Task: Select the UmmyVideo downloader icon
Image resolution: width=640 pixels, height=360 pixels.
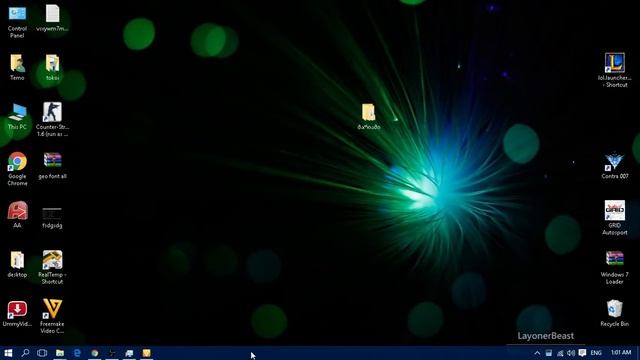Action: (x=17, y=309)
